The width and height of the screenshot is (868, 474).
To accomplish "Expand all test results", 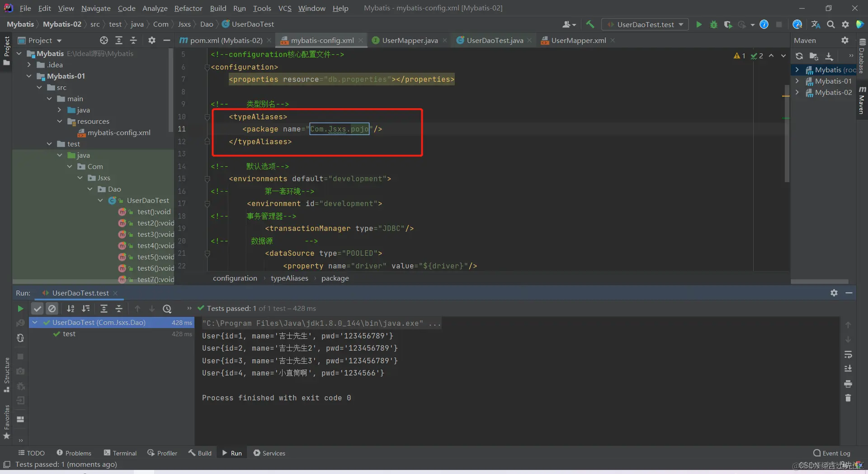I will pyautogui.click(x=104, y=309).
